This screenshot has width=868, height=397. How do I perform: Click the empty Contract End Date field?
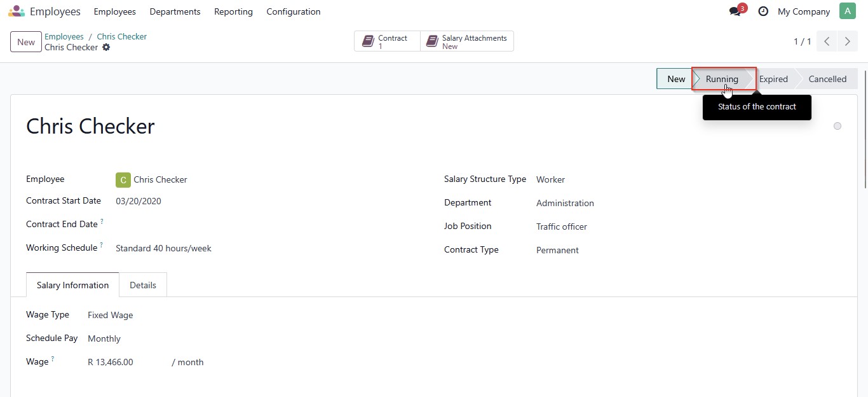(267, 225)
